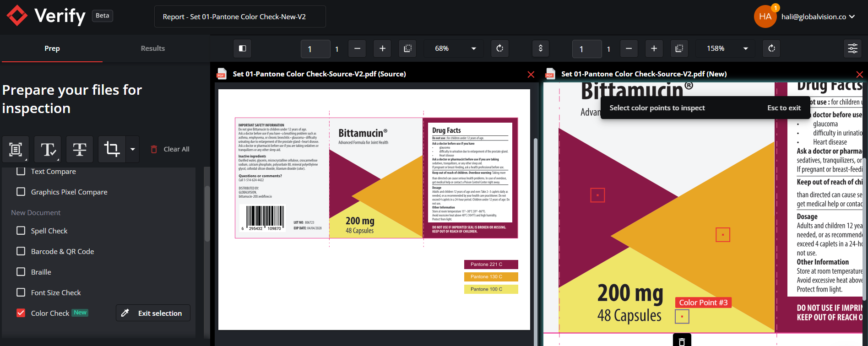Enable Graphics Pixel Compare checkbox
The height and width of the screenshot is (346, 868).
[x=21, y=192]
